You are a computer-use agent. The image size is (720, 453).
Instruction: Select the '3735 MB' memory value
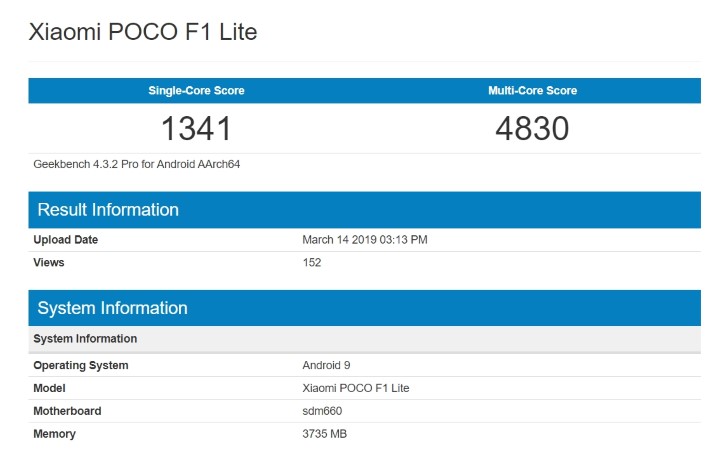pyautogui.click(x=324, y=434)
